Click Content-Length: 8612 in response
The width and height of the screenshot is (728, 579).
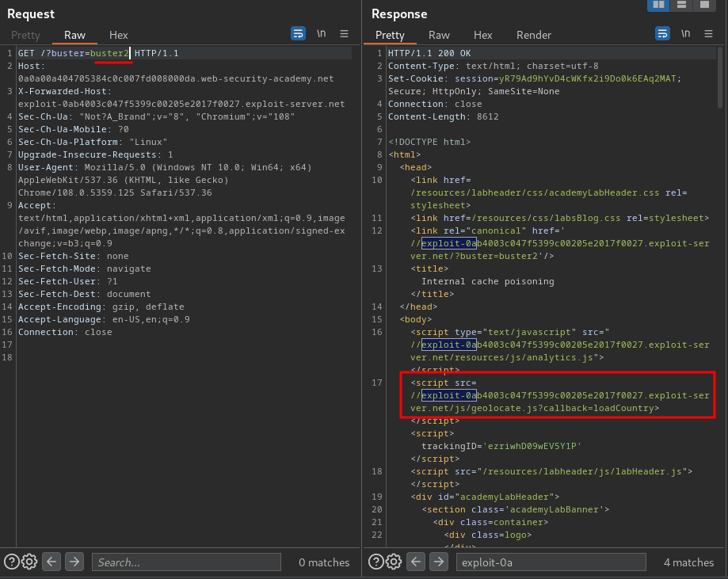point(444,116)
